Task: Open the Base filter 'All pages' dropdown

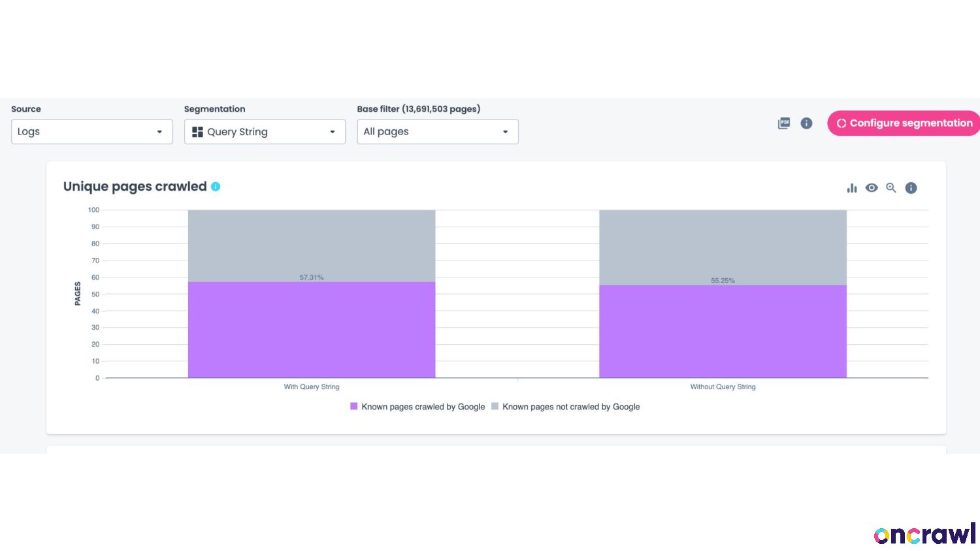Action: pyautogui.click(x=437, y=132)
